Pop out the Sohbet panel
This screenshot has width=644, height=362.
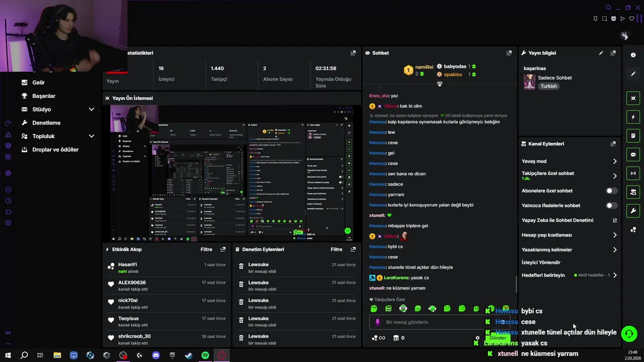coord(509,53)
